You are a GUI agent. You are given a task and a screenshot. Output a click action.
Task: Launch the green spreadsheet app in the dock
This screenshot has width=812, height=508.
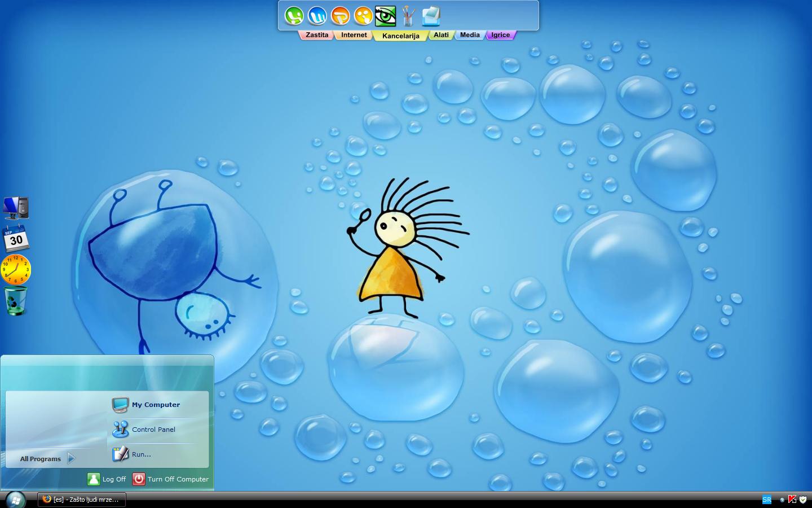[294, 16]
